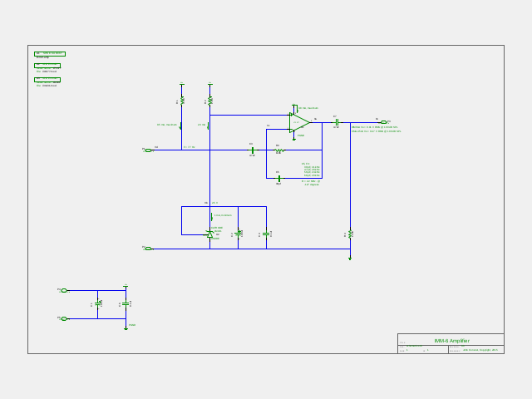Select the feedback capacitor on the bottom loop

(x=278, y=178)
